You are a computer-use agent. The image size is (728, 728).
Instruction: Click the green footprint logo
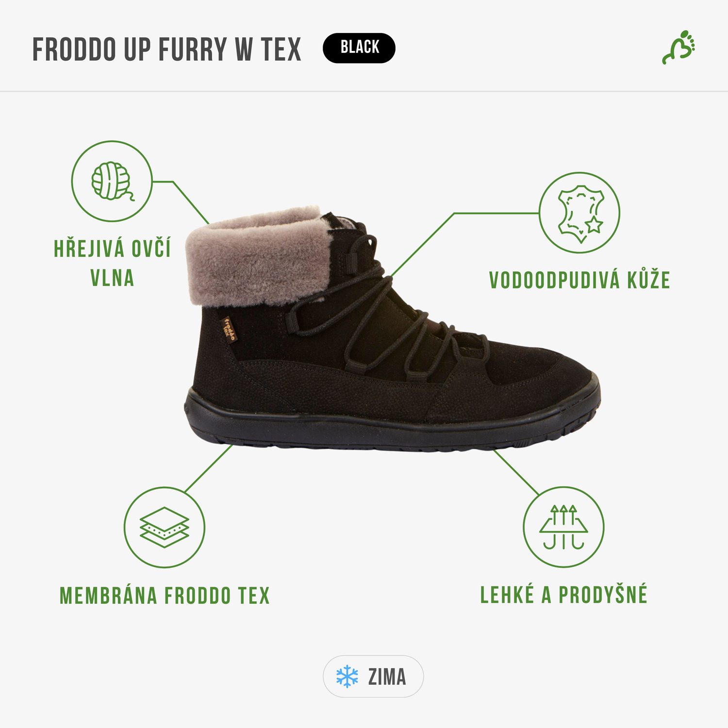(x=679, y=48)
